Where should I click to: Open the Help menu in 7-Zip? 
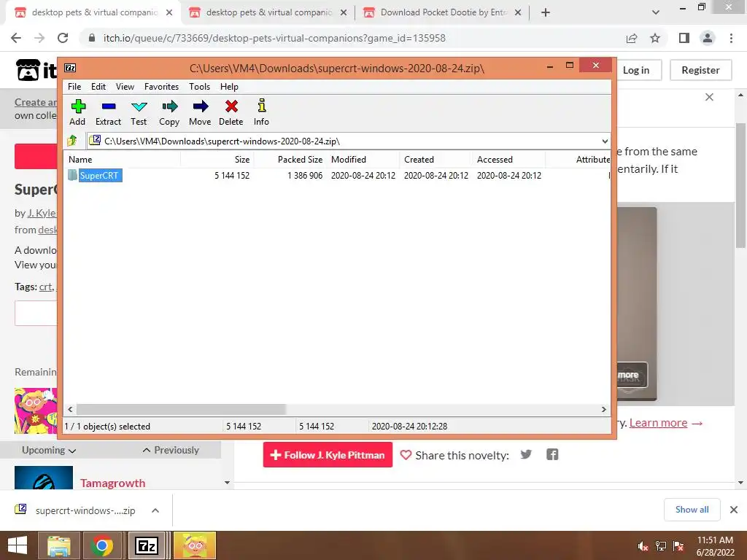click(x=229, y=87)
